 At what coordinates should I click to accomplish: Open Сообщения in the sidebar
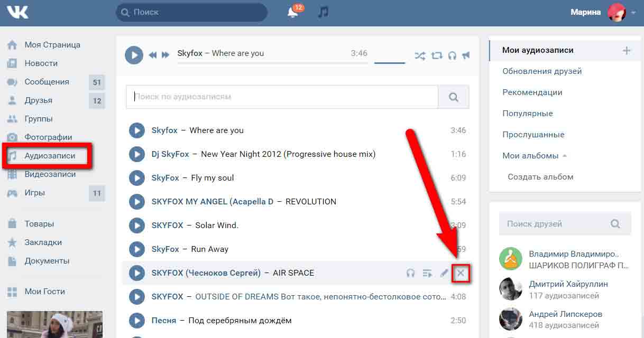47,82
